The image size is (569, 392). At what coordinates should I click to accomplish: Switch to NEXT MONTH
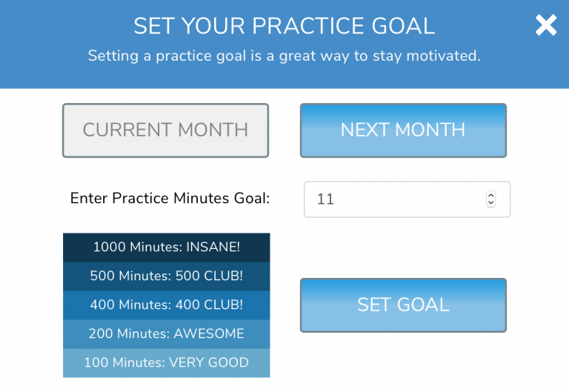coord(403,130)
